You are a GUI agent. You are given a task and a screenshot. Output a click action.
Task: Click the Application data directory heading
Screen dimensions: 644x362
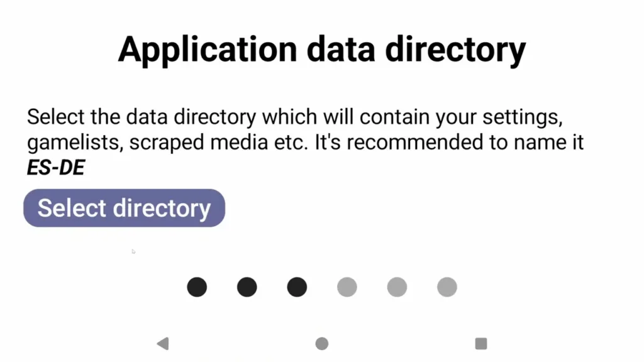tap(321, 49)
